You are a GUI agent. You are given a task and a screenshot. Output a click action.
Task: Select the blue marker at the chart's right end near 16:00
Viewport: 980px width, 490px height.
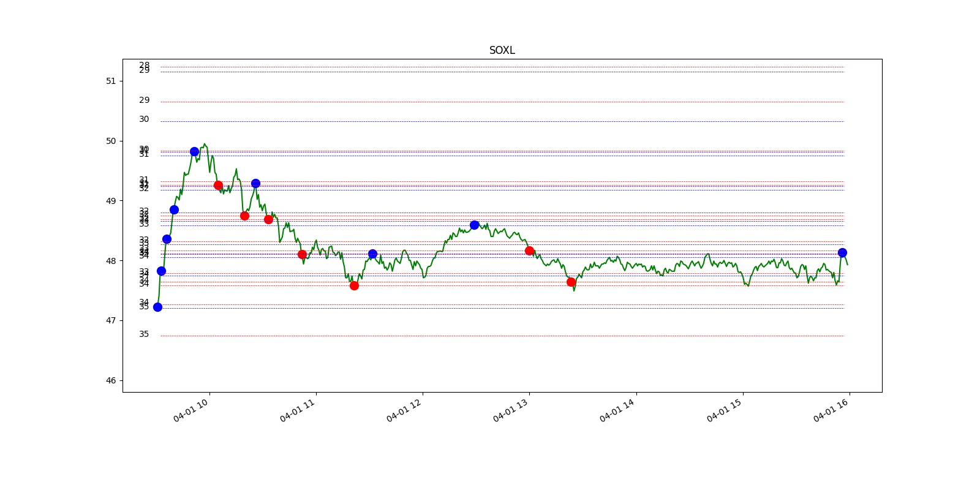pyautogui.click(x=842, y=252)
